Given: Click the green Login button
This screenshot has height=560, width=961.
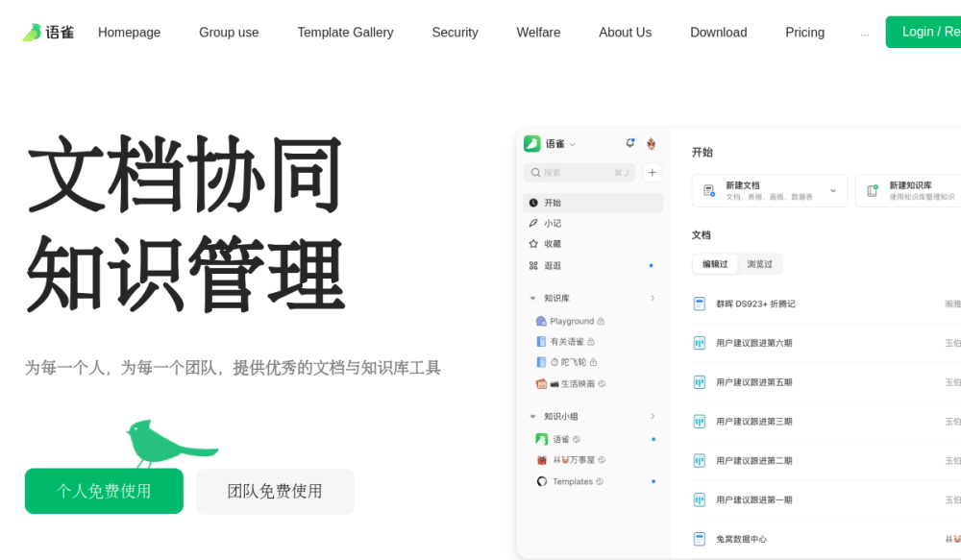Looking at the screenshot, I should pos(923,32).
